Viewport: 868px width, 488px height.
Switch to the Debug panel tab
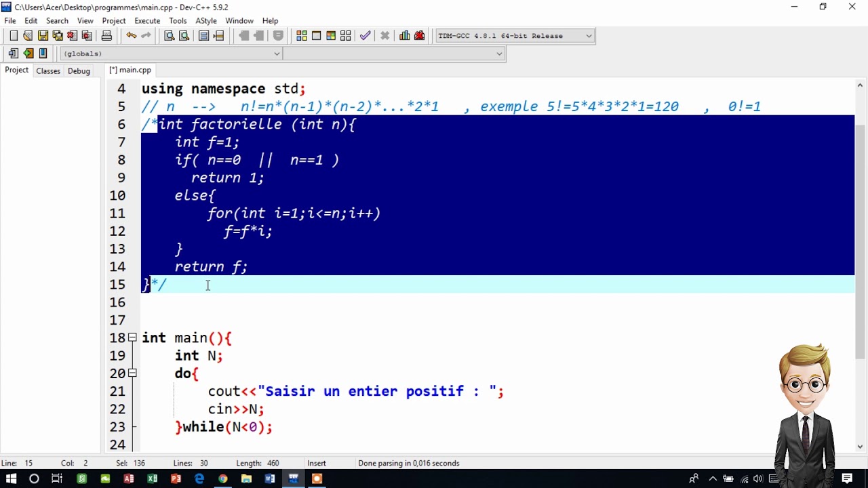pos(79,70)
